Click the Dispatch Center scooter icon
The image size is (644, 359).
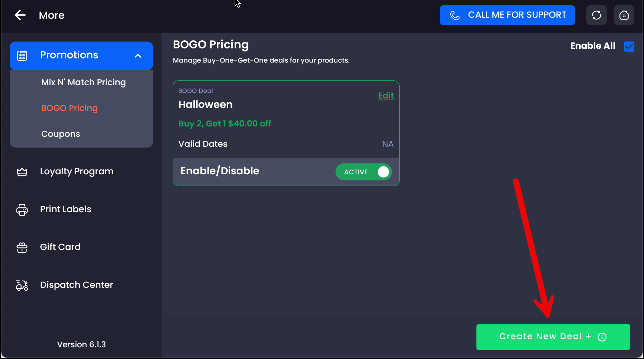tap(22, 285)
